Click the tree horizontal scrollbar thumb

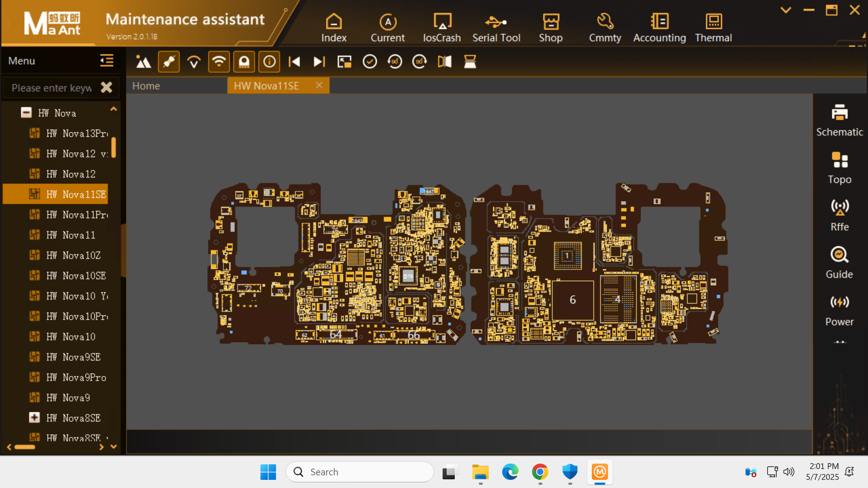(25, 447)
